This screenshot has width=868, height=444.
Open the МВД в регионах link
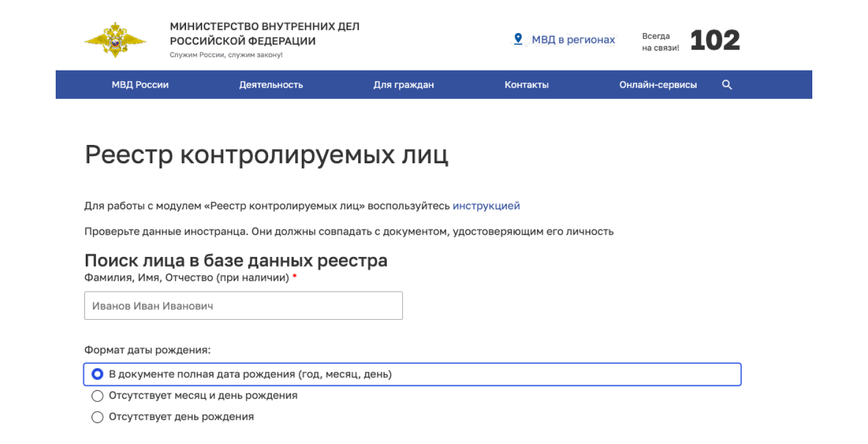point(573,40)
